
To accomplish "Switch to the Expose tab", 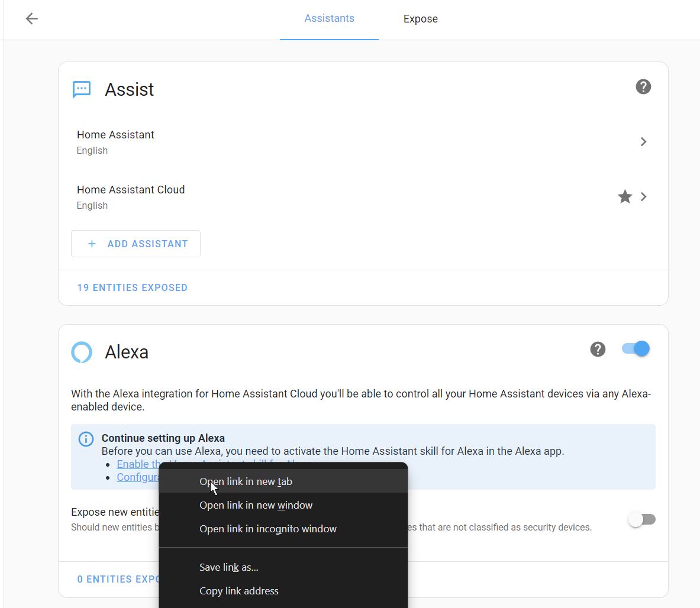I will tap(420, 19).
